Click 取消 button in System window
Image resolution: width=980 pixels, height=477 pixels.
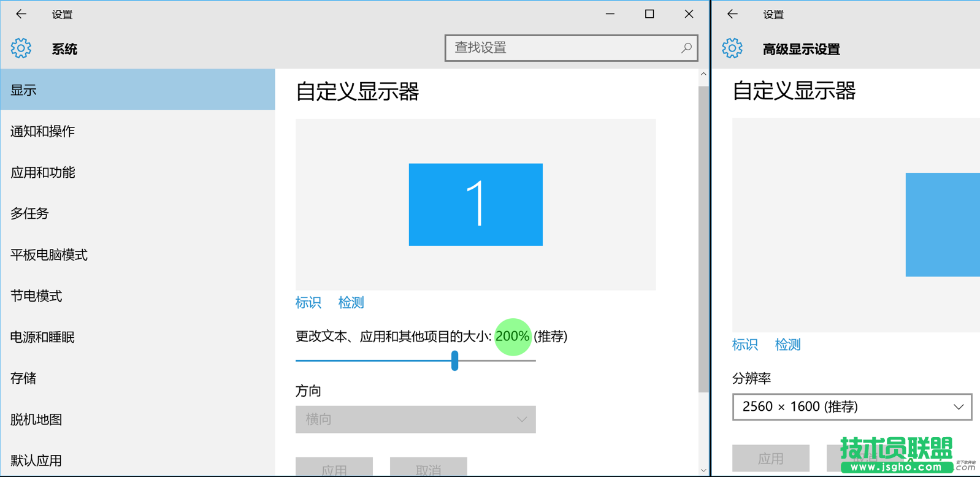[x=429, y=467]
